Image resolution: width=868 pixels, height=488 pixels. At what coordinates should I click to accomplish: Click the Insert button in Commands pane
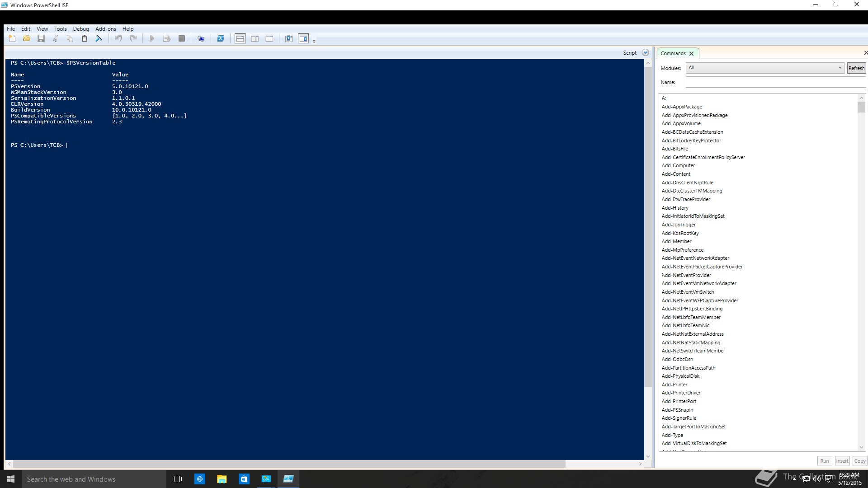(x=842, y=461)
